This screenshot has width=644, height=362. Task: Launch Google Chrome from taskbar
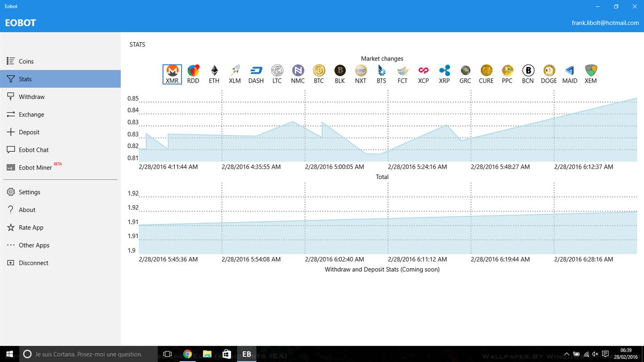tap(187, 354)
